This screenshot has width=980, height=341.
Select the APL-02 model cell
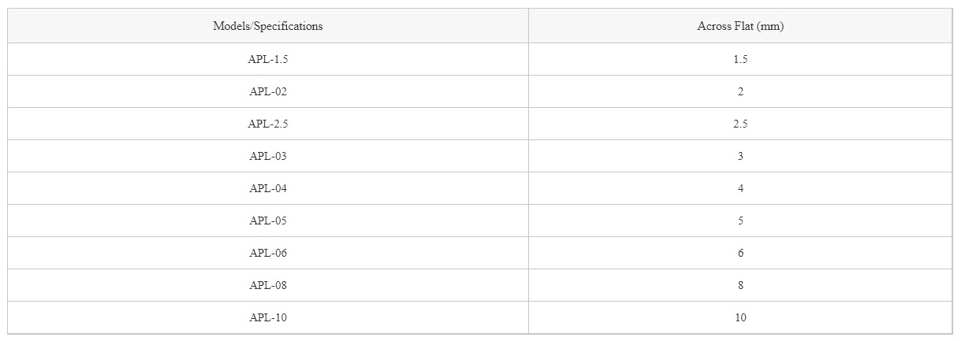[268, 91]
